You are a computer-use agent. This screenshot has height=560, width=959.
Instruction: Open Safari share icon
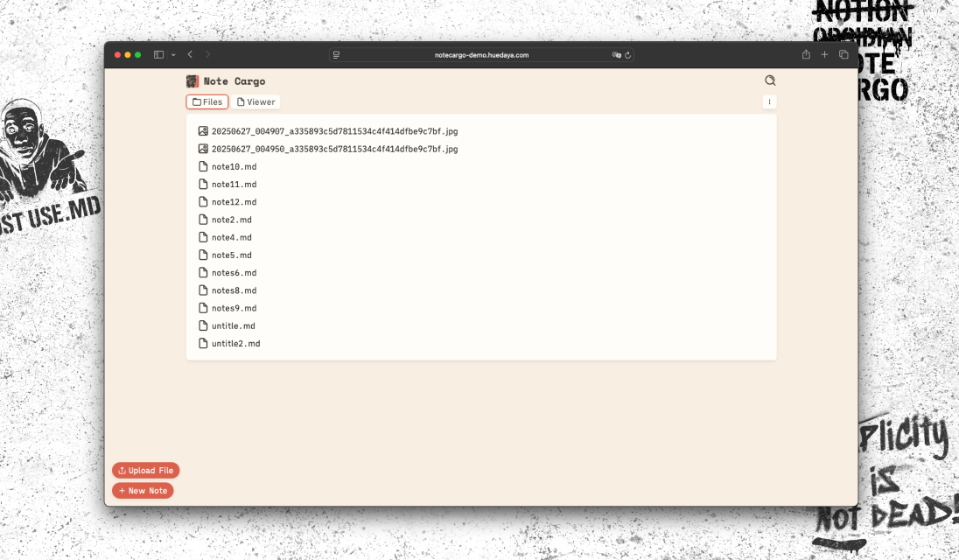(x=806, y=54)
